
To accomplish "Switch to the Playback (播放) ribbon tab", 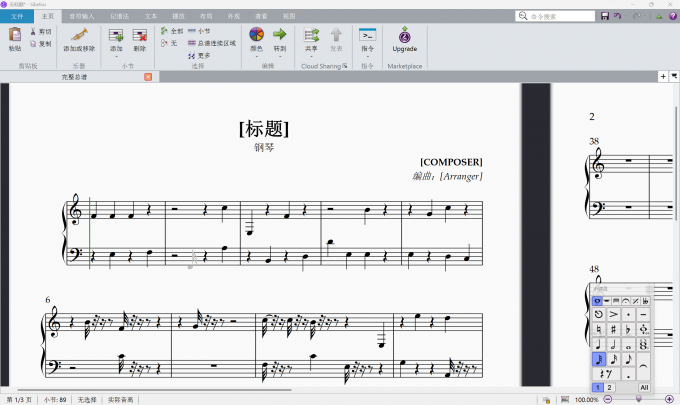I will (x=178, y=17).
